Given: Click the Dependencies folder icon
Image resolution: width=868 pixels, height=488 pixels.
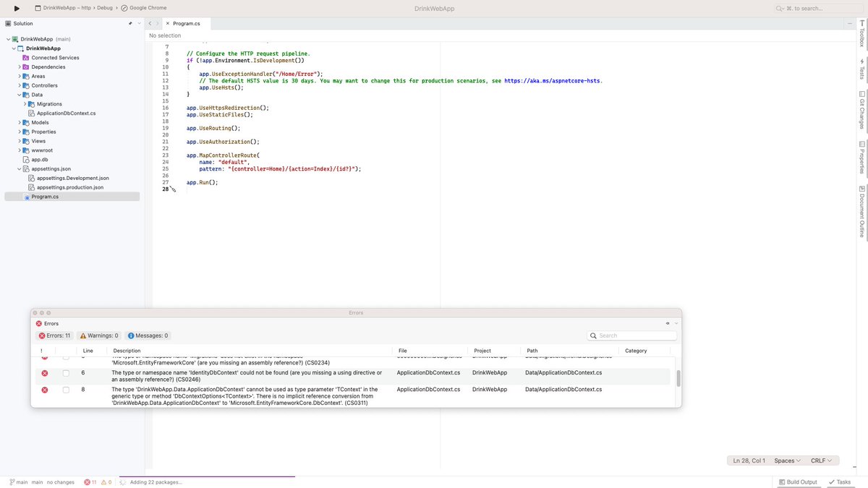Looking at the screenshot, I should 26,67.
